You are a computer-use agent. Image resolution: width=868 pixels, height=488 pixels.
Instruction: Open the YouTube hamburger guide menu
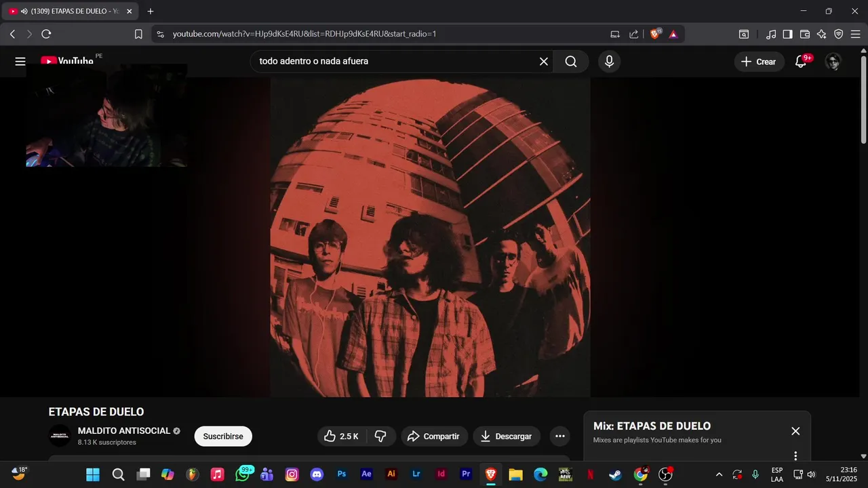point(20,62)
